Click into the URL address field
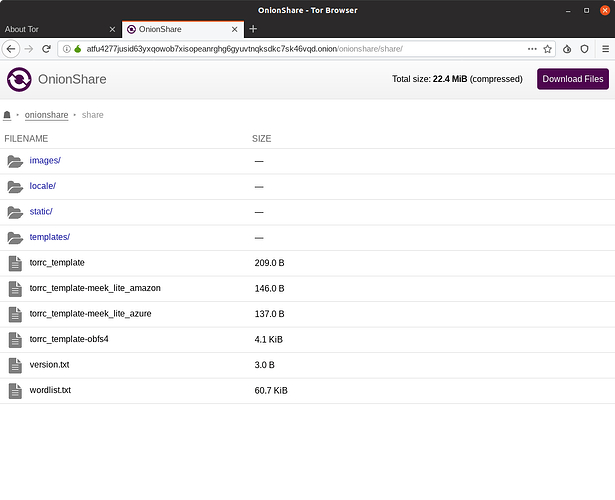615x500 pixels. (300, 48)
